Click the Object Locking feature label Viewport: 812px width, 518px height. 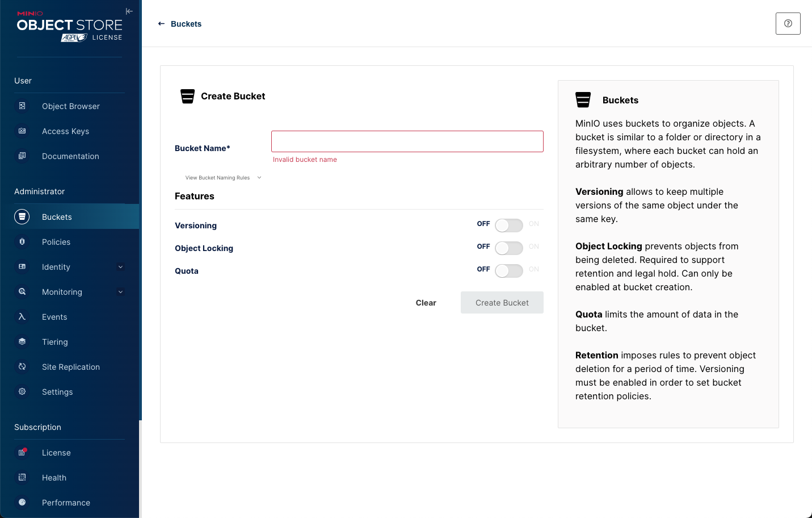click(x=204, y=248)
